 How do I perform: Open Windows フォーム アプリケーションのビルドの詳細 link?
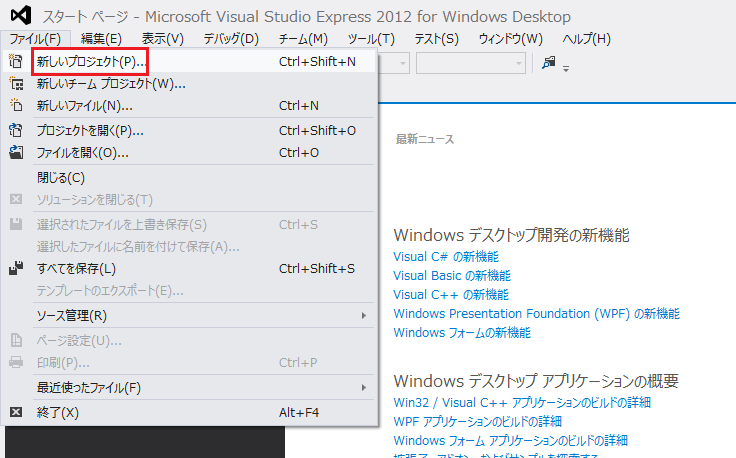pyautogui.click(x=510, y=441)
